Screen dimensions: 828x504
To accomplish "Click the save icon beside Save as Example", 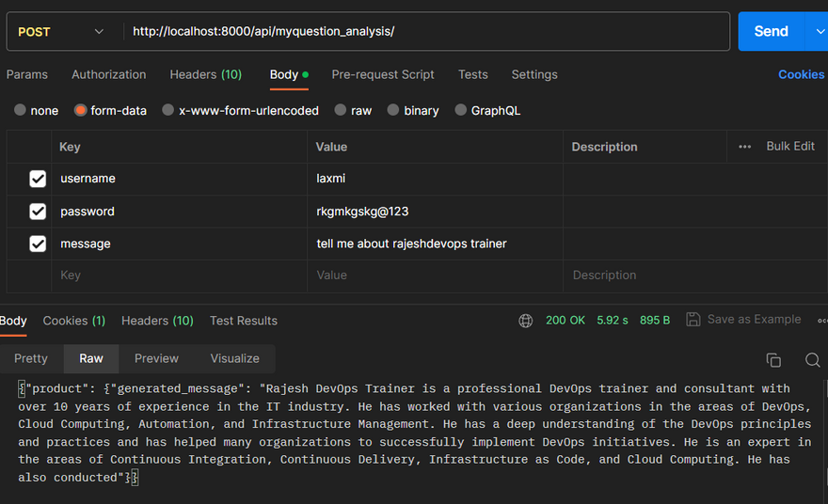I will click(693, 320).
